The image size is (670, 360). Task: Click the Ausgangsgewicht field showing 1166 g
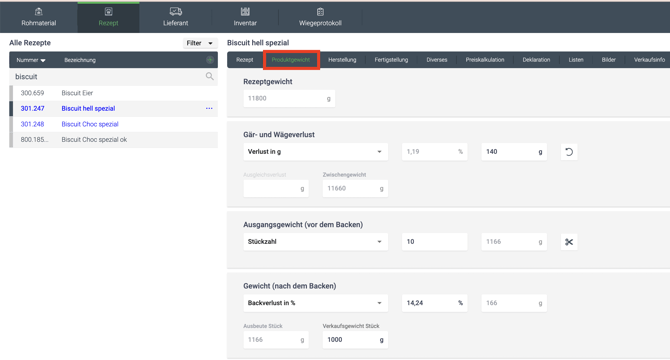pos(514,242)
